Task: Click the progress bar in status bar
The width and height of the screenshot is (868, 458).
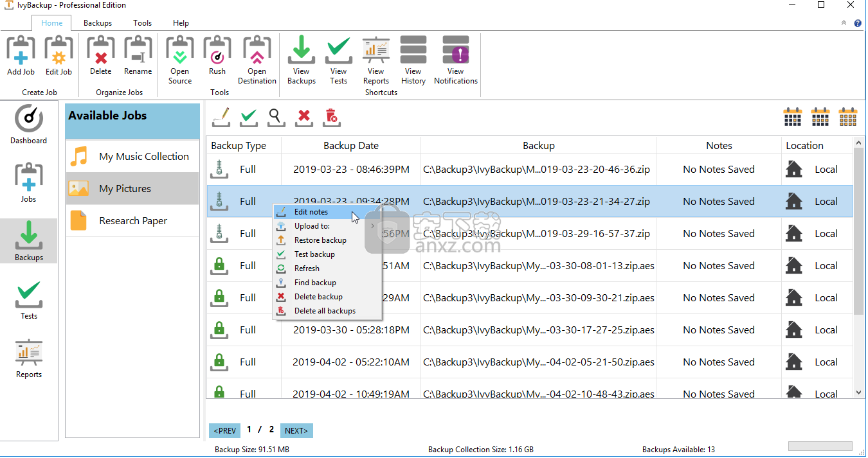Action: coord(820,446)
